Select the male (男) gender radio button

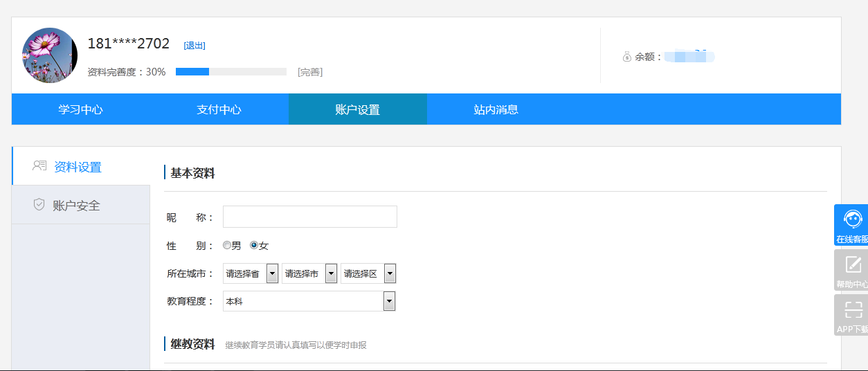(227, 245)
